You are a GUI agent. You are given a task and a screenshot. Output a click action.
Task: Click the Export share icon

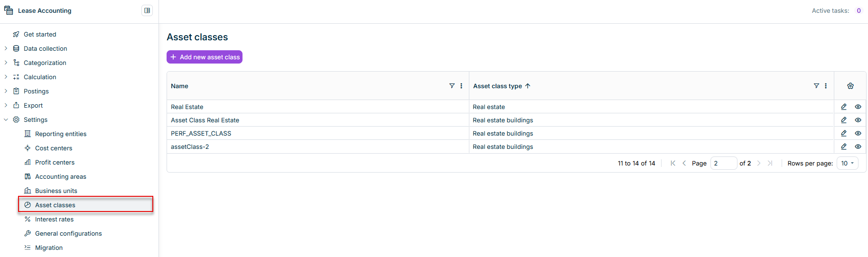pos(16,105)
